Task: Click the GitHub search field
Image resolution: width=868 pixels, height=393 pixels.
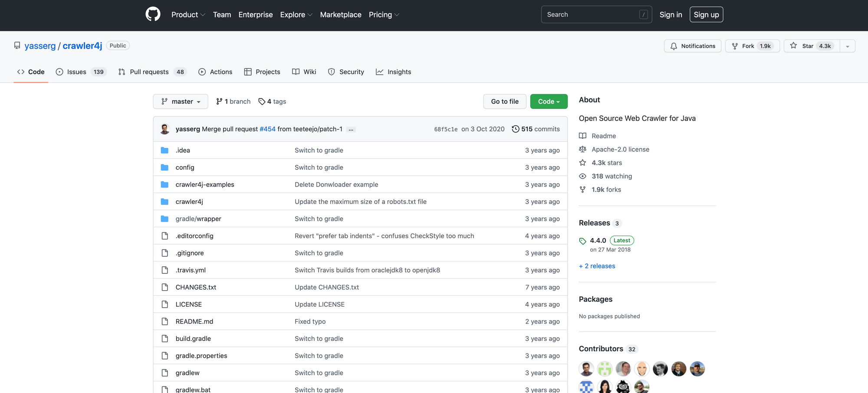Action: pos(596,15)
